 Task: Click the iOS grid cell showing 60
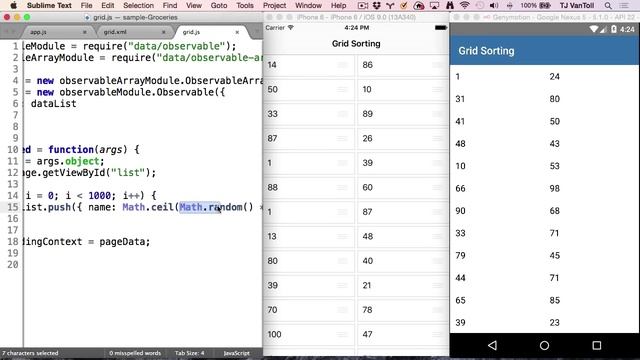pyautogui.click(x=403, y=187)
